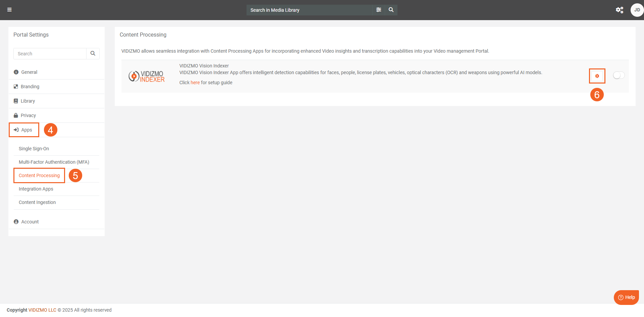The width and height of the screenshot is (644, 317).
Task: Focus the Search in Media Library field
Action: click(x=309, y=10)
